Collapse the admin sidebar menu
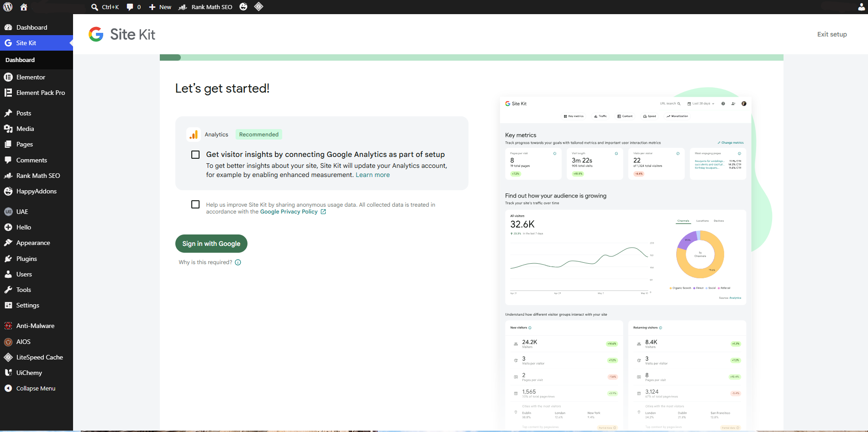Image resolution: width=868 pixels, height=432 pixels. coord(37,388)
